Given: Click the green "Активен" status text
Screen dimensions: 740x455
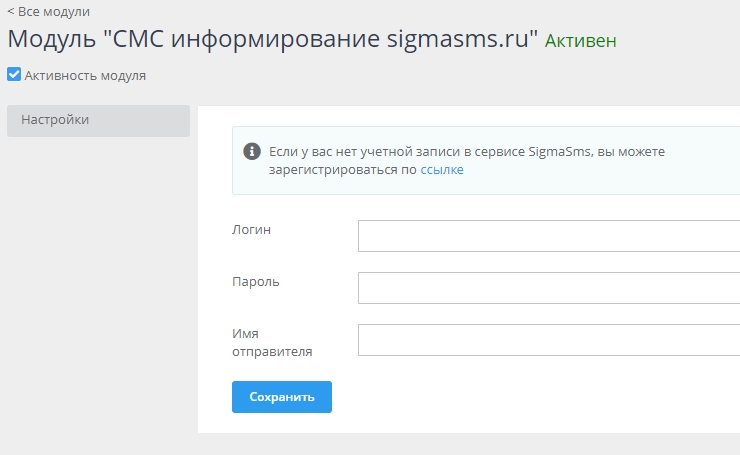Looking at the screenshot, I should (580, 42).
